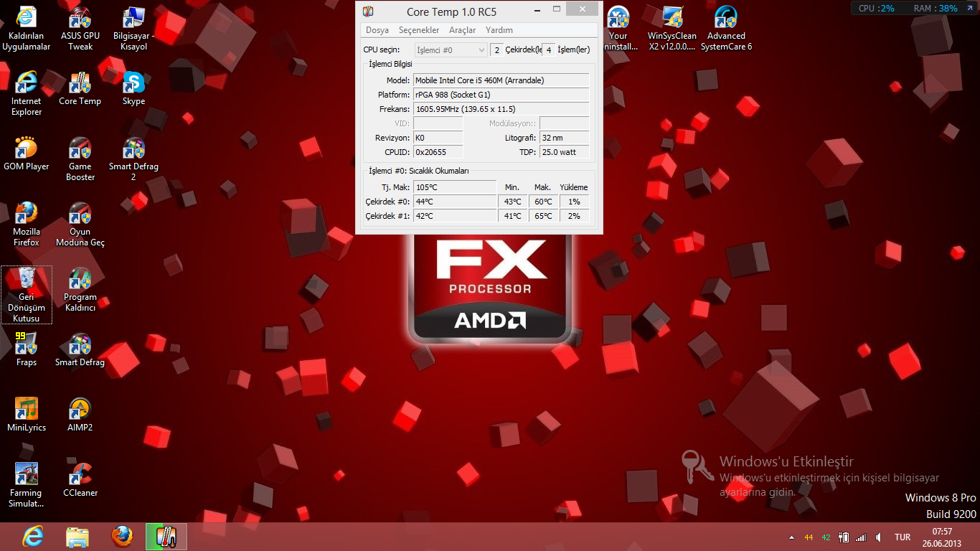
Task: Click Çekirdek #0 temperature 44°C
Action: [455, 202]
